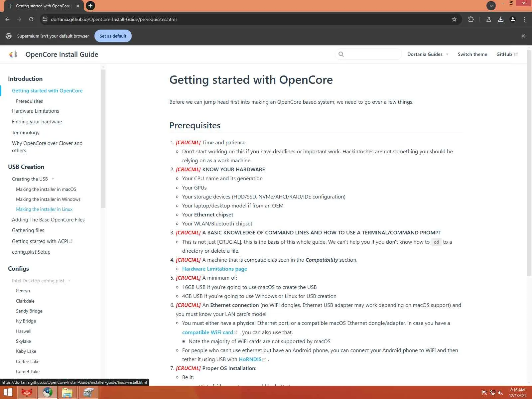Open the HoRNDIS link
The height and width of the screenshot is (399, 532).
[252, 359]
